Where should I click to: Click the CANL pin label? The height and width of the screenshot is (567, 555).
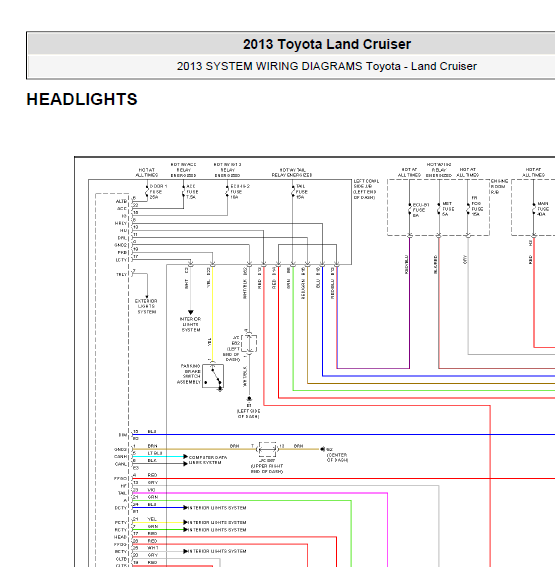click(x=121, y=464)
